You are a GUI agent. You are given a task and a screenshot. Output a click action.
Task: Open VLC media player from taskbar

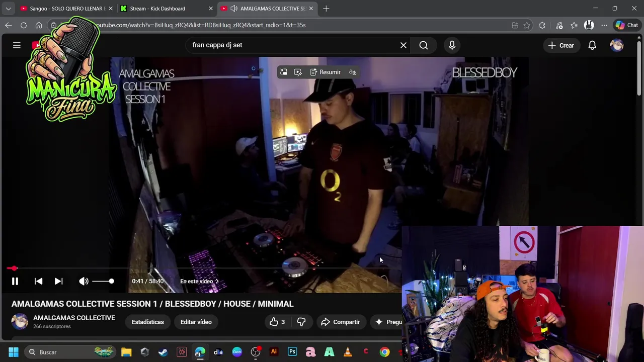tap(348, 352)
